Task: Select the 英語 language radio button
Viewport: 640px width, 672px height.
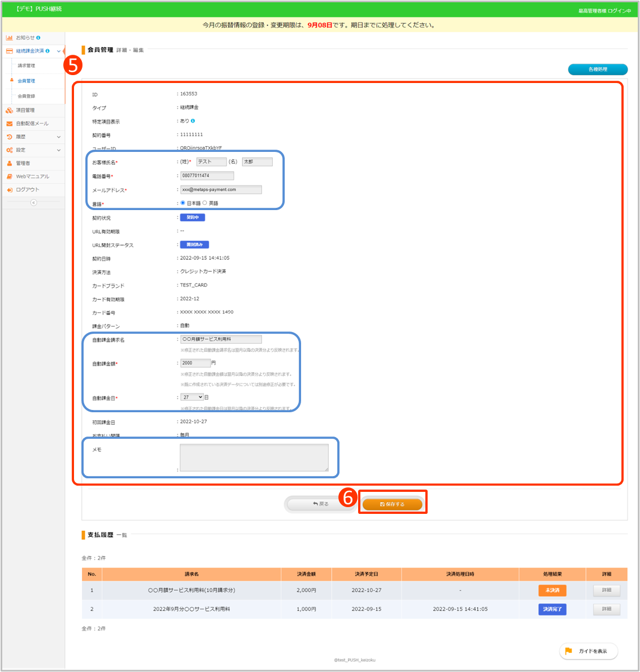Action: pos(204,203)
